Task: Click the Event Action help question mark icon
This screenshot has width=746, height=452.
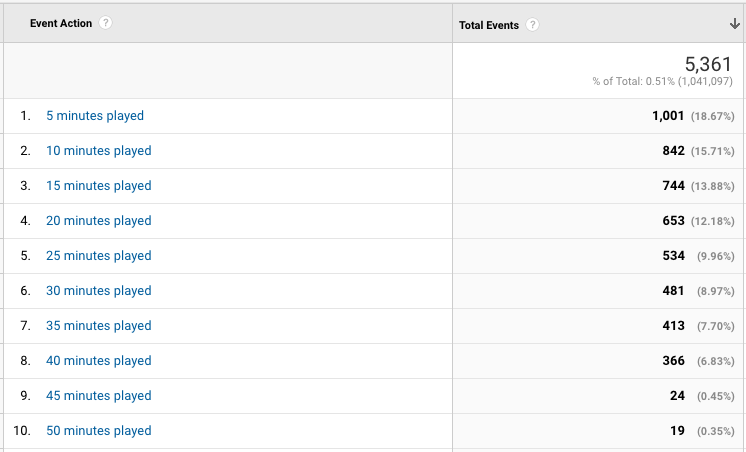Action: 106,23
